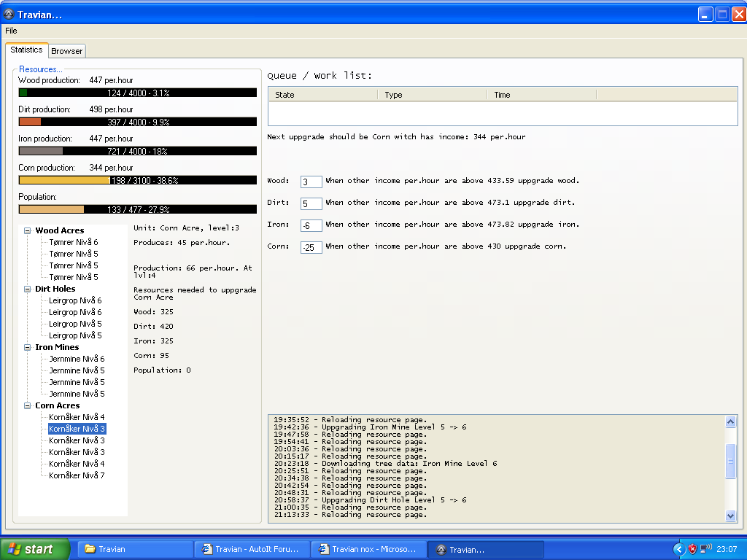
Task: Click the highlighted Kornåker Nivå 3 item
Action: click(x=77, y=429)
